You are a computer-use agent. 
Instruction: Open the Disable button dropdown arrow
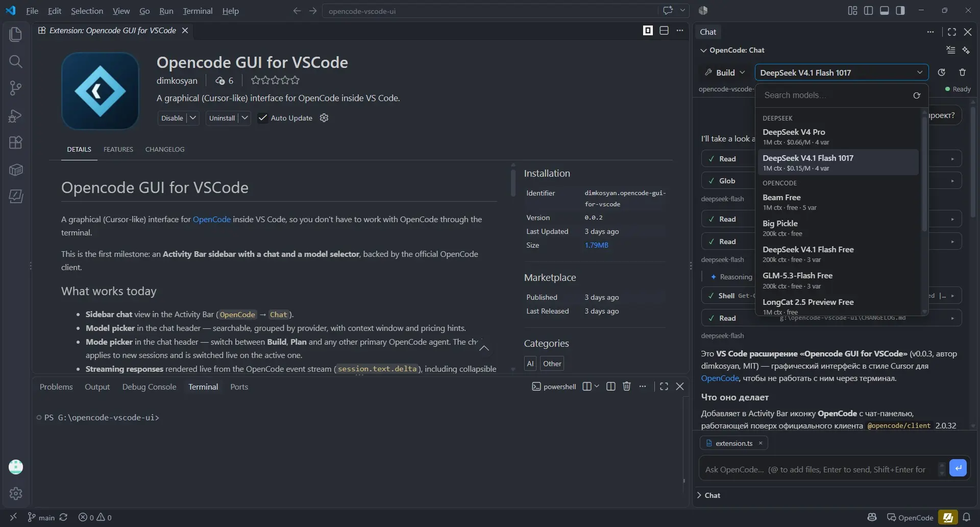pyautogui.click(x=193, y=118)
